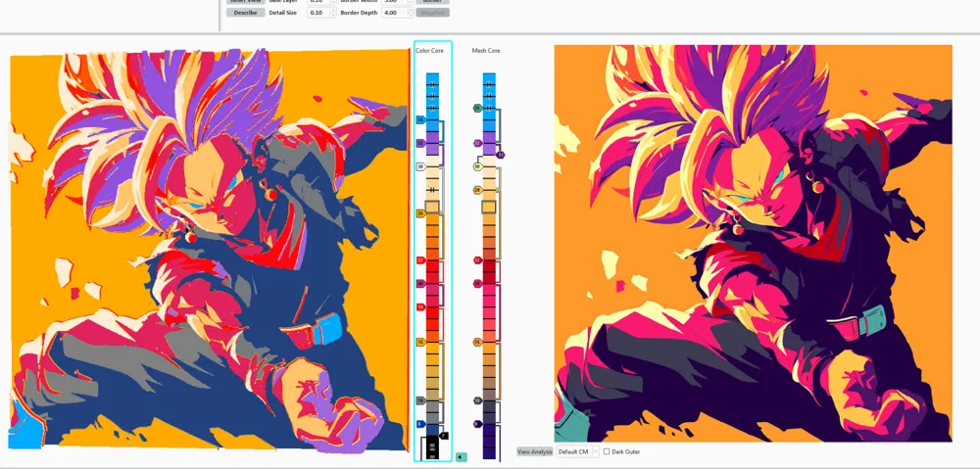Click the Detail Size input field
Image resolution: width=980 pixels, height=469 pixels.
[318, 13]
